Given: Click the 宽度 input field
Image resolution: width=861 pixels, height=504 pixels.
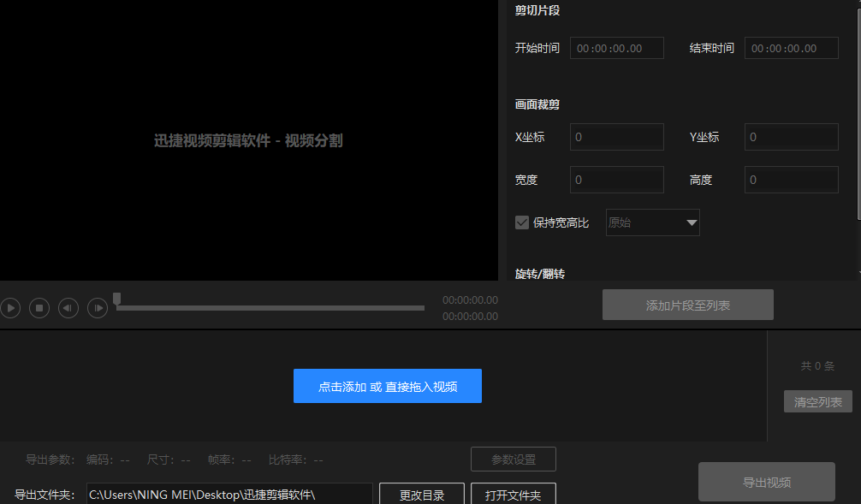Looking at the screenshot, I should [616, 180].
